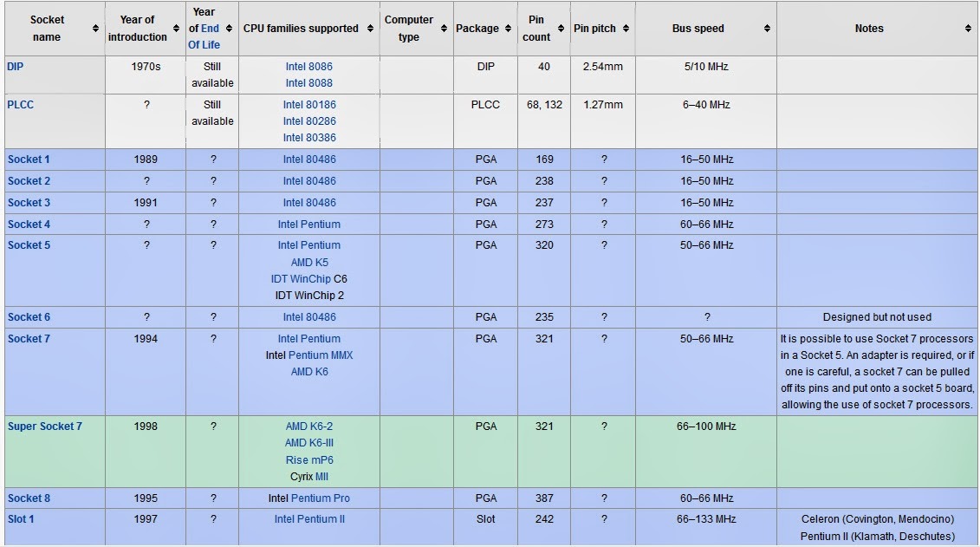Image resolution: width=980 pixels, height=547 pixels.
Task: Follow the Pentium Pro link
Action: click(321, 498)
